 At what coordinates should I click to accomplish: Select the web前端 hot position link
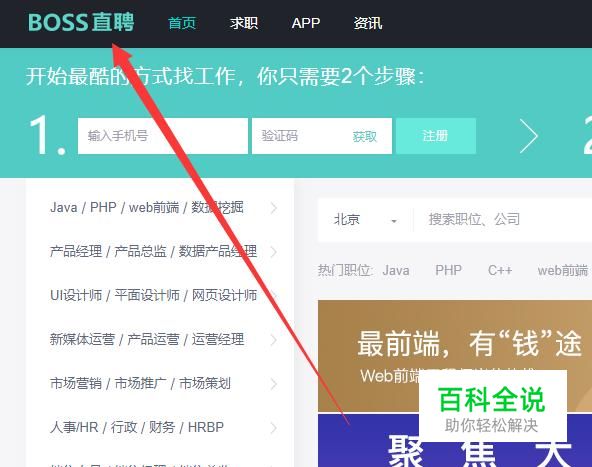click(x=563, y=270)
